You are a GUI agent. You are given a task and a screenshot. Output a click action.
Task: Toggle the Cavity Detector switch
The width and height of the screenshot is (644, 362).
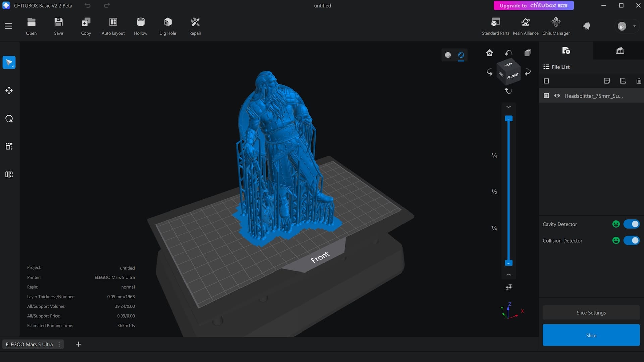click(x=631, y=224)
